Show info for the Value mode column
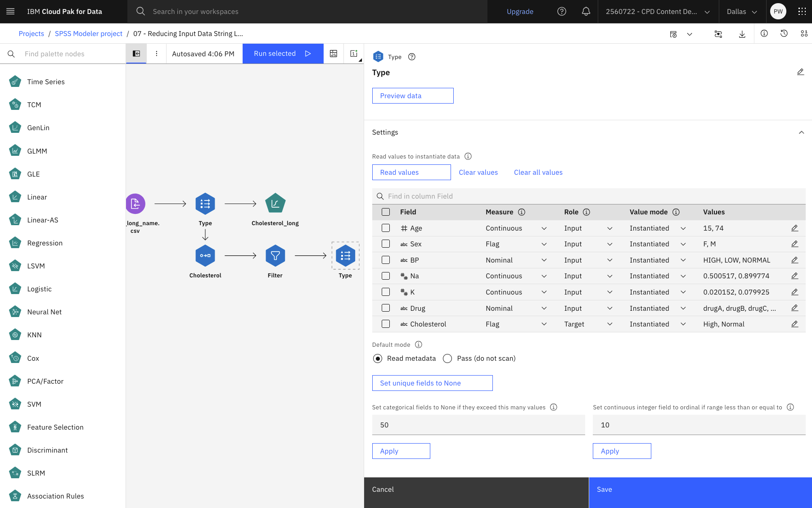The height and width of the screenshot is (508, 812). [x=676, y=212]
